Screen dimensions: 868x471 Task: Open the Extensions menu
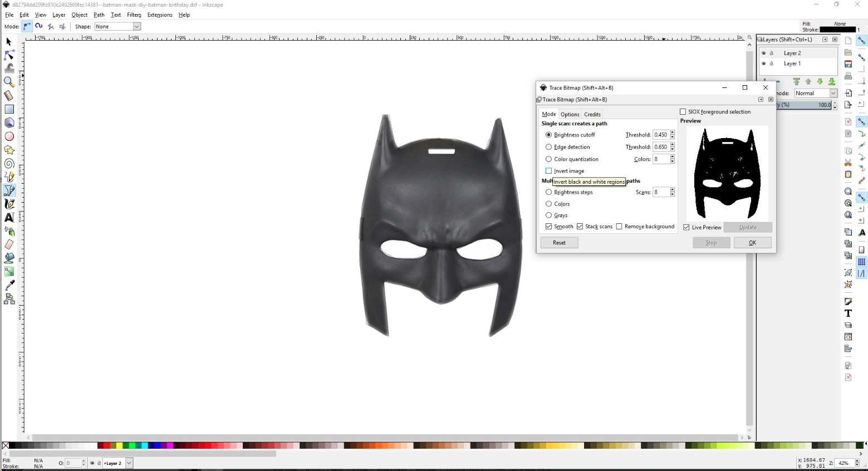[x=160, y=15]
